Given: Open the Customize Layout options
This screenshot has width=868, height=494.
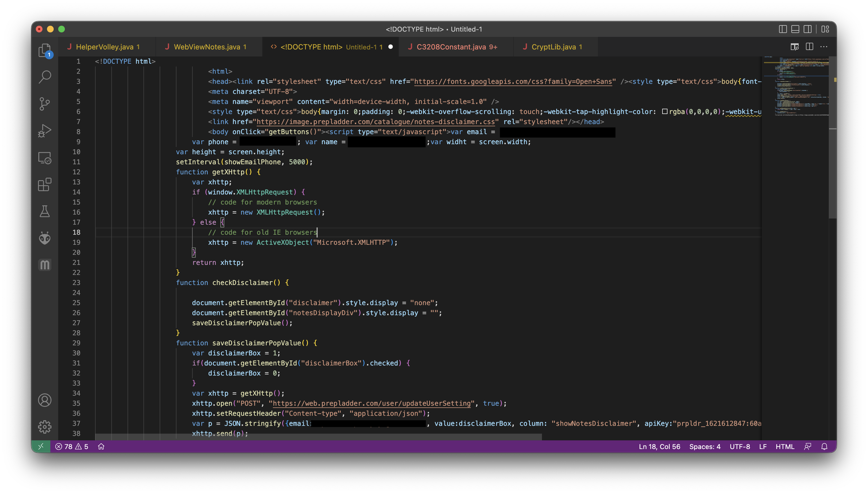Looking at the screenshot, I should [x=825, y=29].
